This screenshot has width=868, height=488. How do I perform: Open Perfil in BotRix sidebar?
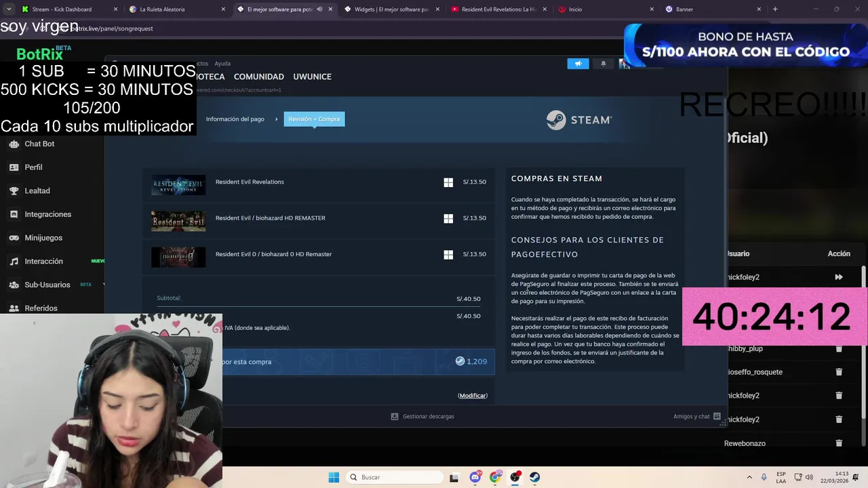(33, 167)
